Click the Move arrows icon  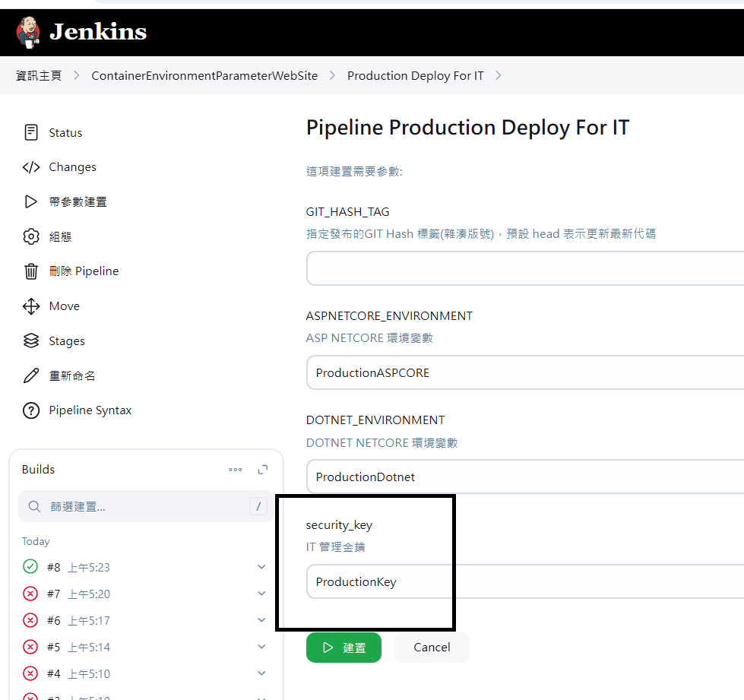pos(31,306)
